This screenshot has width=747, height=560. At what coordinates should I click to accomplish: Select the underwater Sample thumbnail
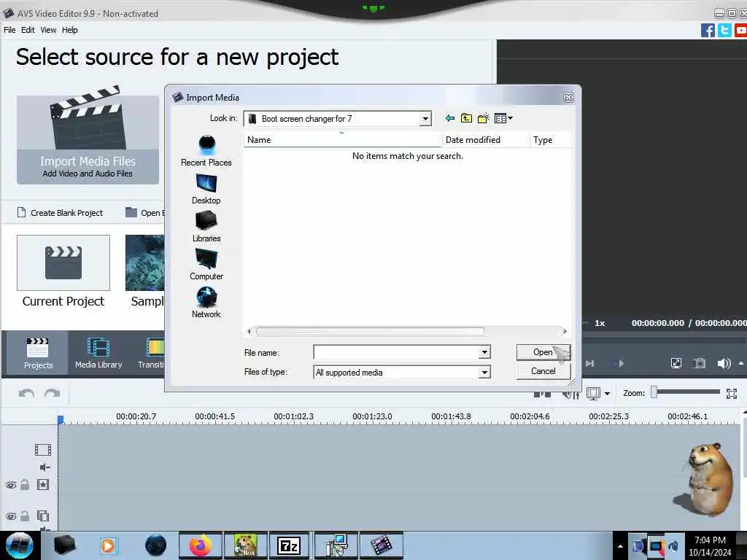click(145, 262)
